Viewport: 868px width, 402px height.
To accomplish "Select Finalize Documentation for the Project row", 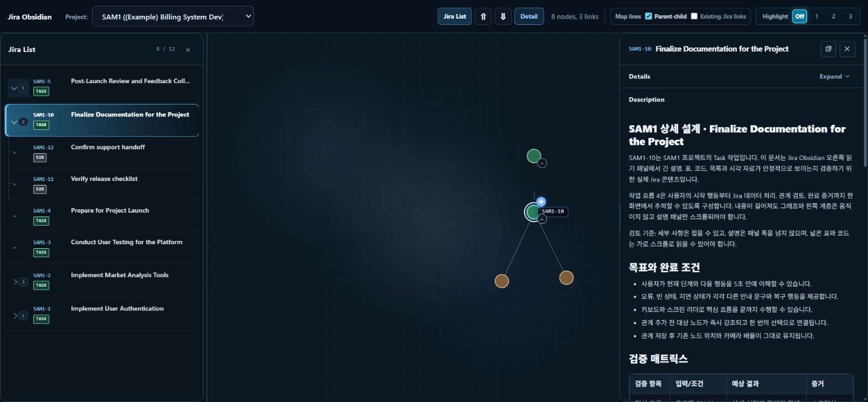I will pos(102,120).
